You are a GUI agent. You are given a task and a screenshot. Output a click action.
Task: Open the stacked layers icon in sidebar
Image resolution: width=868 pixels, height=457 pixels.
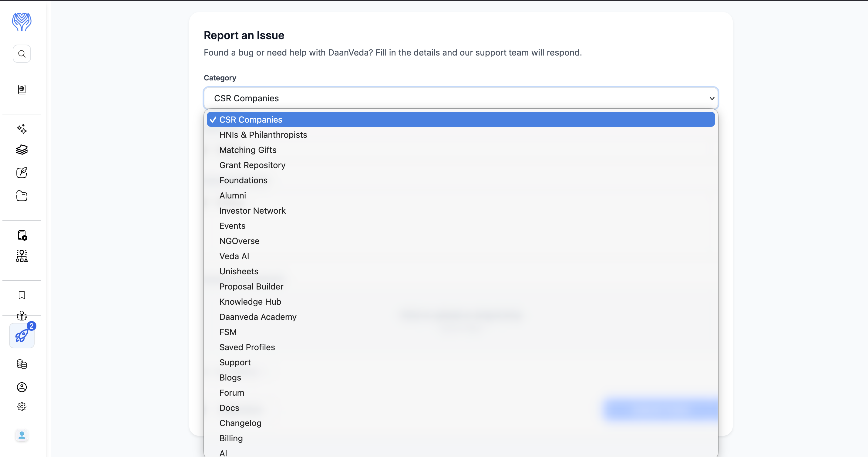[x=22, y=150]
